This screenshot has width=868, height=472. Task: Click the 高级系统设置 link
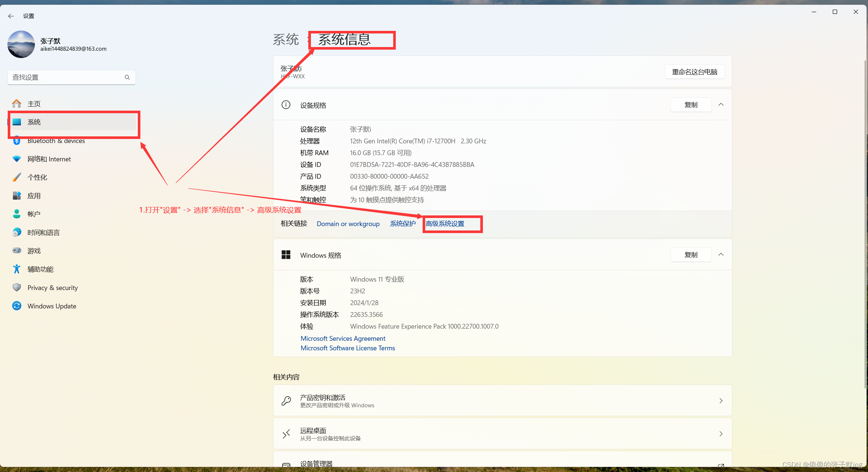point(450,223)
